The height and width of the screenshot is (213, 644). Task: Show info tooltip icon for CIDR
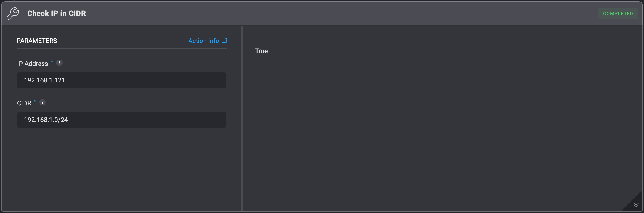coord(43,102)
